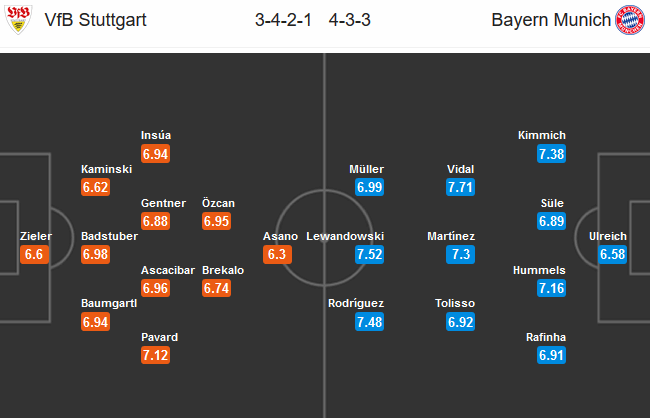Click Kimmich's 7.38 rating badge
The image size is (650, 418).
[x=553, y=154]
